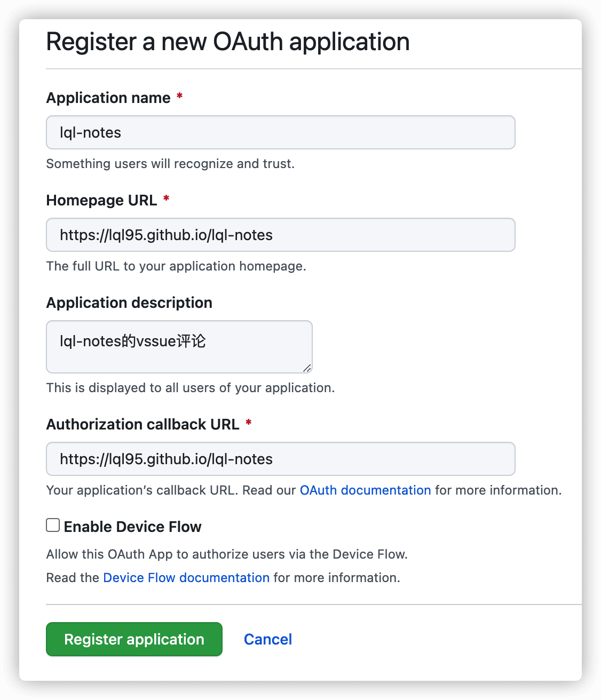Image resolution: width=601 pixels, height=700 pixels.
Task: Click the "Something users will recognize" hint text
Action: coord(170,164)
